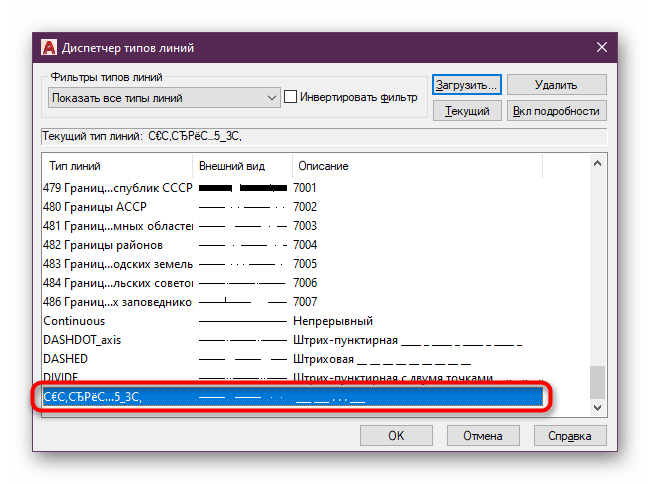Click the Непрерывный description text
Screen dimensions: 650x484
(x=333, y=321)
